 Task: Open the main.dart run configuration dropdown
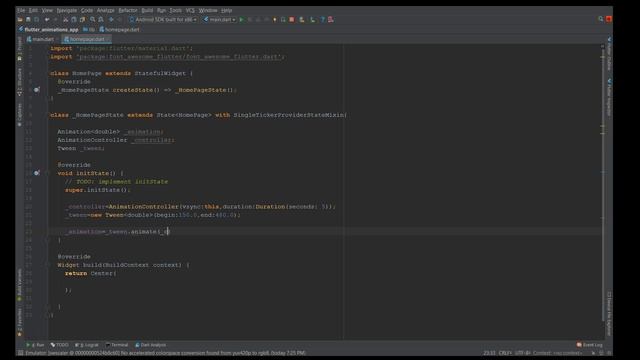pos(220,20)
